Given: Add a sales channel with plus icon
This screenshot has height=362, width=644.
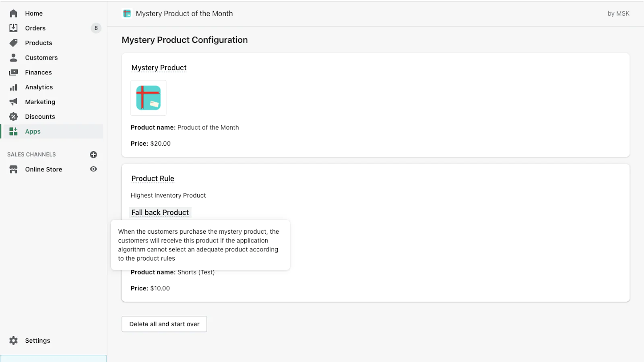Looking at the screenshot, I should coord(93,154).
